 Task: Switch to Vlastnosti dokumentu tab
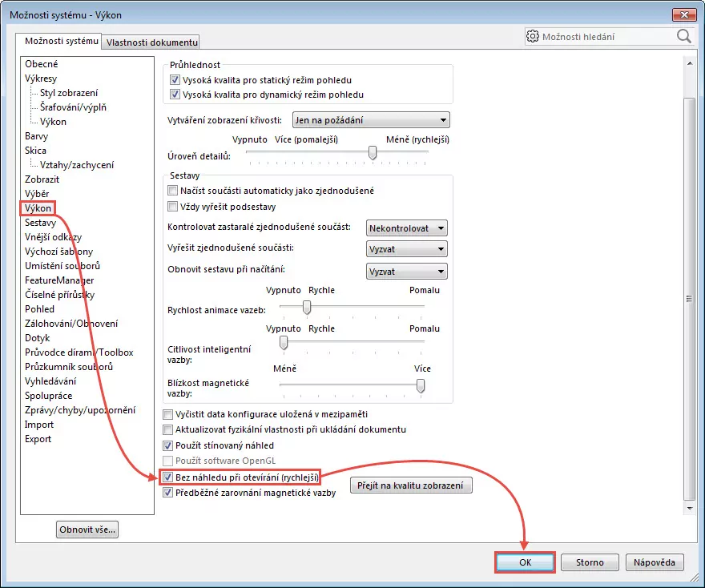151,42
